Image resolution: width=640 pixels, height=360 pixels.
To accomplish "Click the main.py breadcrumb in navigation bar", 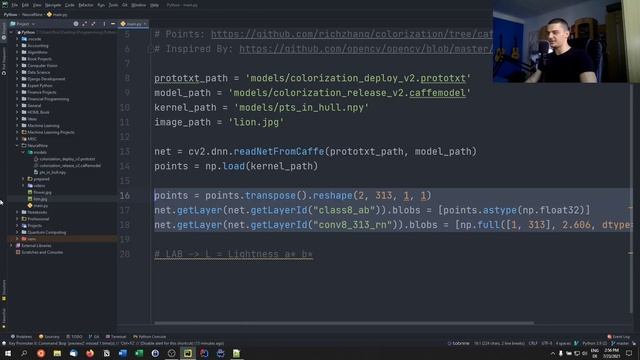I will [x=58, y=14].
